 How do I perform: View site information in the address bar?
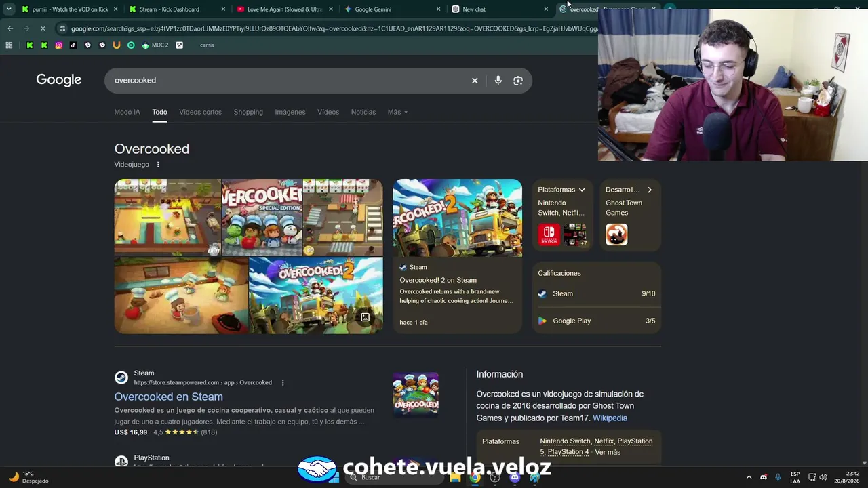point(62,28)
